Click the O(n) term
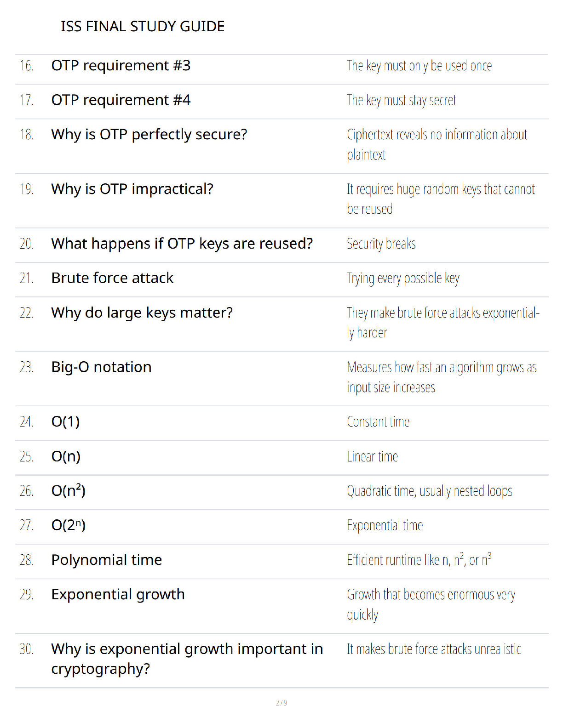The height and width of the screenshot is (728, 563). tap(66, 456)
